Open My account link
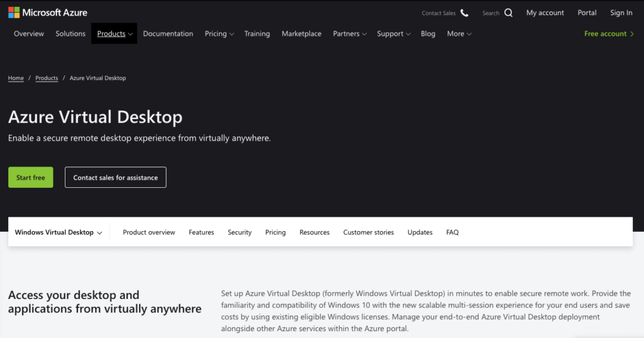Viewport: 644px width, 338px height. pos(545,13)
